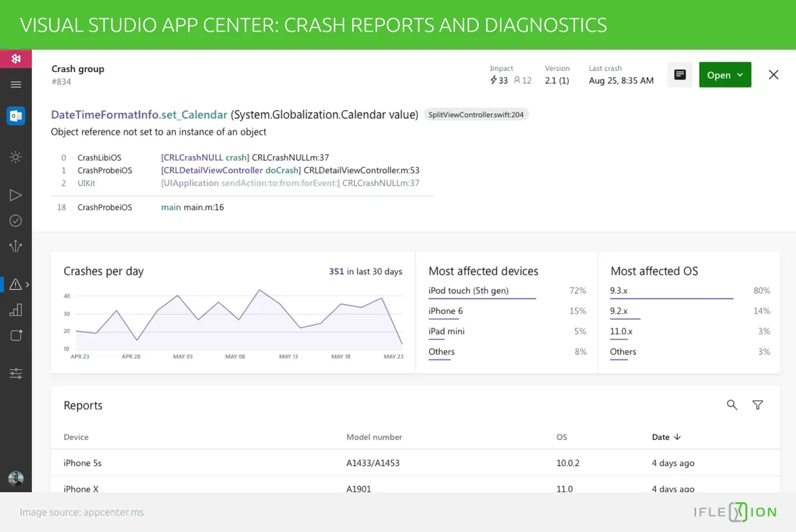Open the iPhone X report row
796x532 pixels.
(x=415, y=485)
